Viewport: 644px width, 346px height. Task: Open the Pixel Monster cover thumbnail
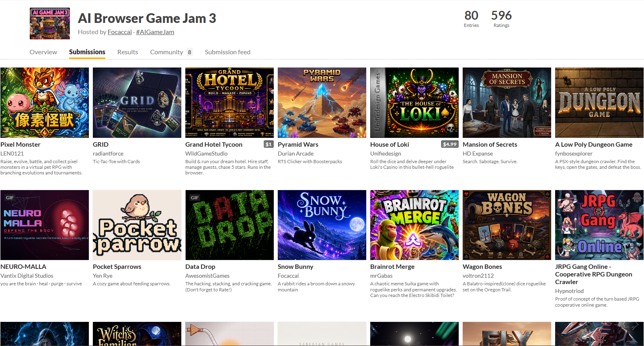[x=45, y=103]
